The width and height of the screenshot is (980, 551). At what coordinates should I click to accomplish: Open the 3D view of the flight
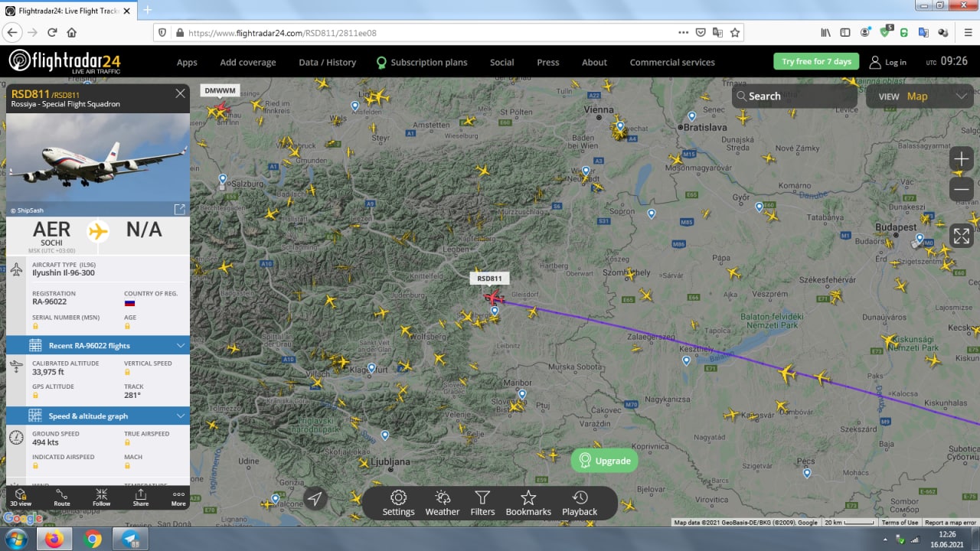coord(21,497)
